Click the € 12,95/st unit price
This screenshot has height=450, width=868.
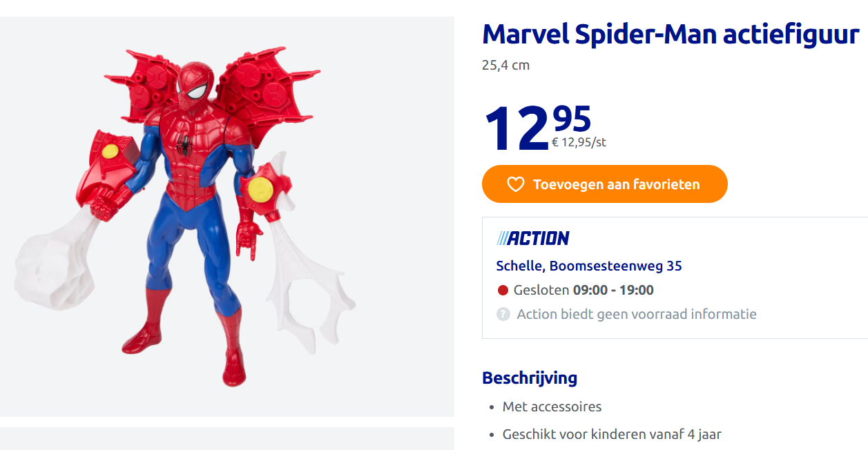click(x=579, y=143)
